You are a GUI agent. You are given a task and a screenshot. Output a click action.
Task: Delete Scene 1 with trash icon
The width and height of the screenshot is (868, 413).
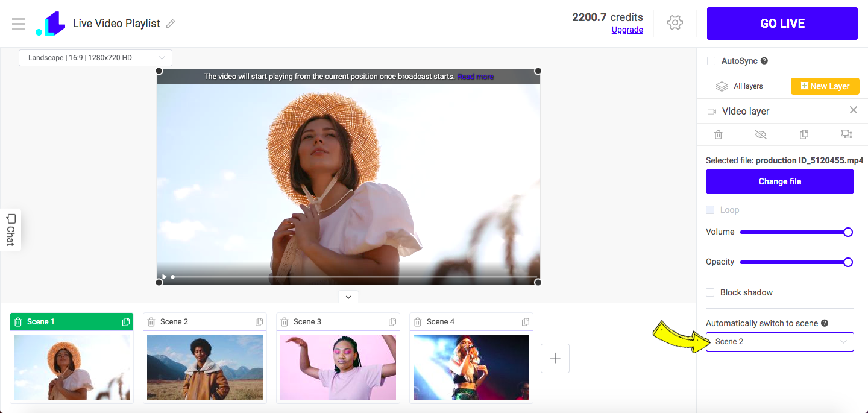(x=18, y=322)
